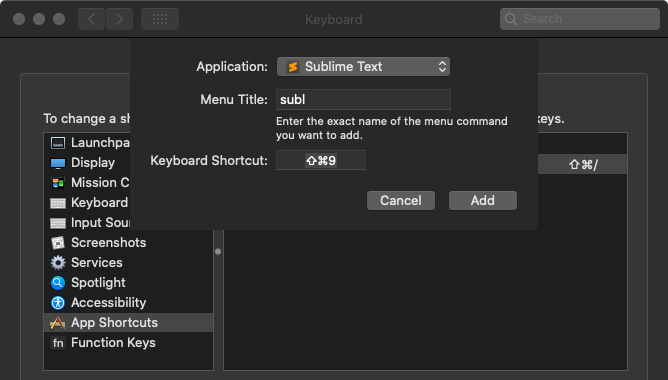The width and height of the screenshot is (668, 380).
Task: Select App Shortcuts label in the list
Action: [114, 323]
